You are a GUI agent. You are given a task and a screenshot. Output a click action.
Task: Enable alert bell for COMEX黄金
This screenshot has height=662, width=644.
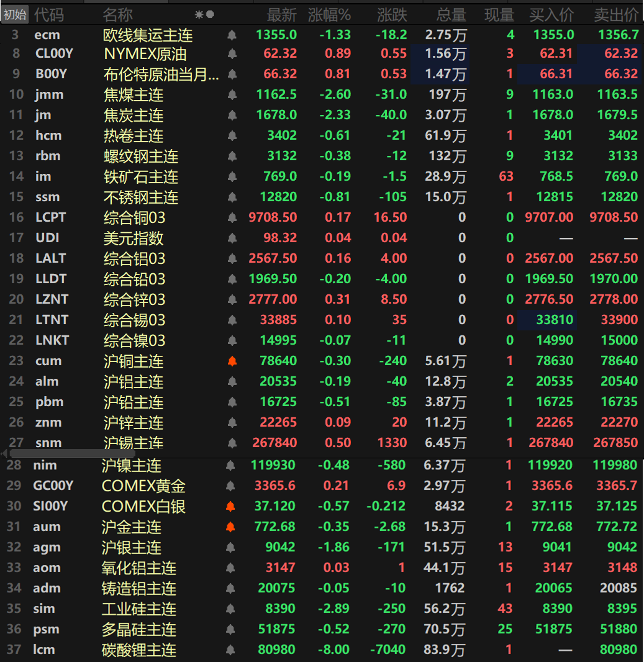coord(230,486)
